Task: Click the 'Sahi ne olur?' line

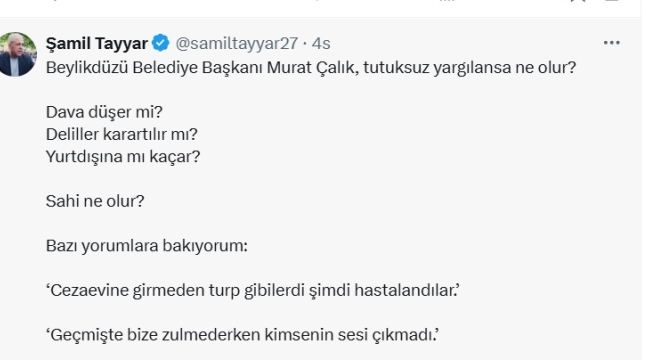Action: (95, 201)
